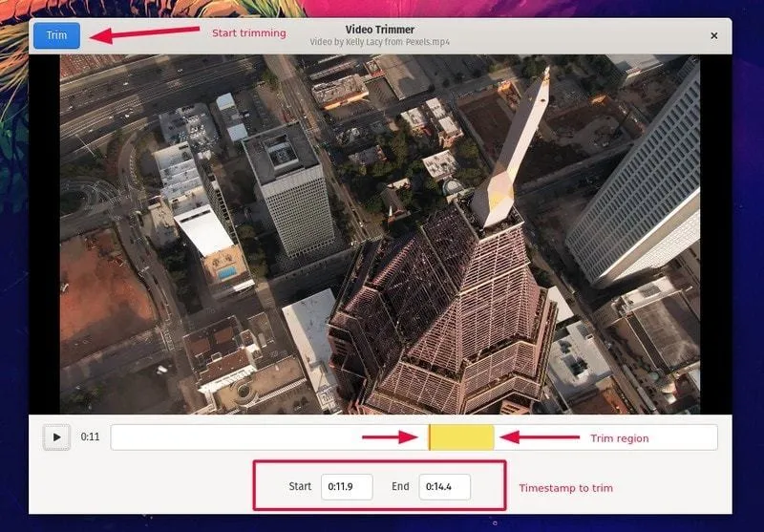This screenshot has width=764, height=532.
Task: Click the right edge of yellow trim region
Action: (x=493, y=437)
